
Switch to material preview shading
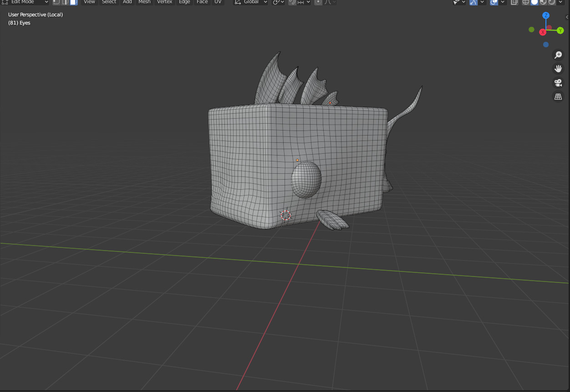(543, 2)
